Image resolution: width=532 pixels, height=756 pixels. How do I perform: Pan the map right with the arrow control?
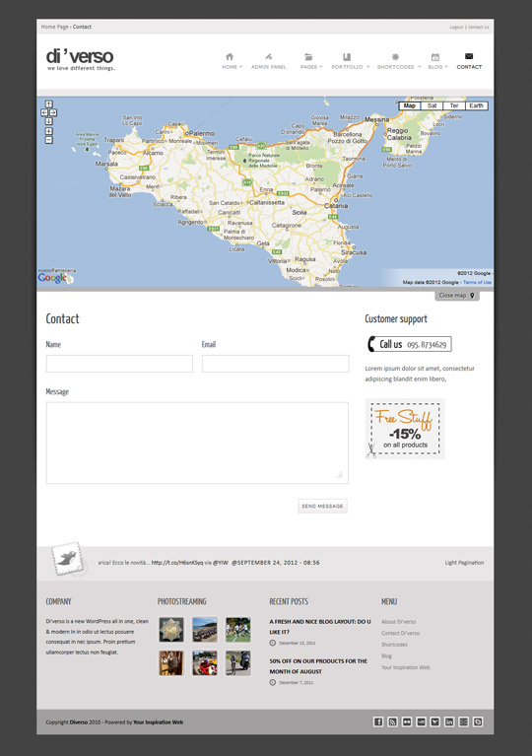53,112
